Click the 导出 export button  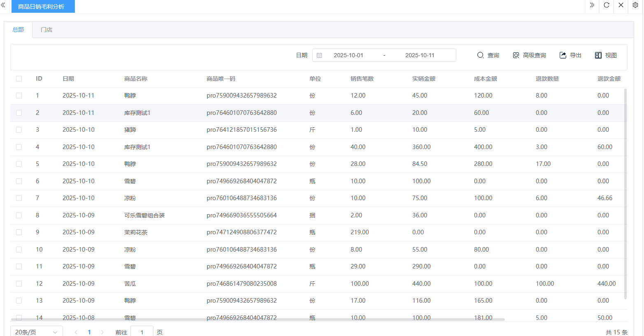point(570,55)
